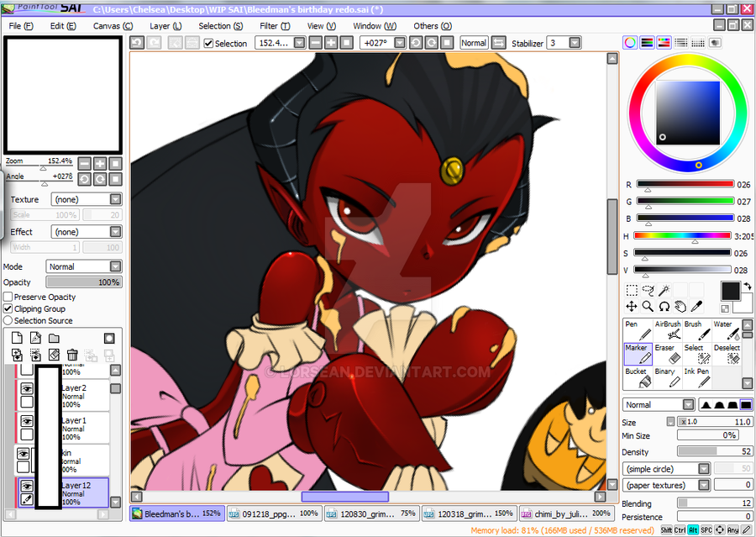Viewport: 756px width, 537px height.
Task: Open the zoom percentage dropdown in toolbar
Action: point(299,43)
